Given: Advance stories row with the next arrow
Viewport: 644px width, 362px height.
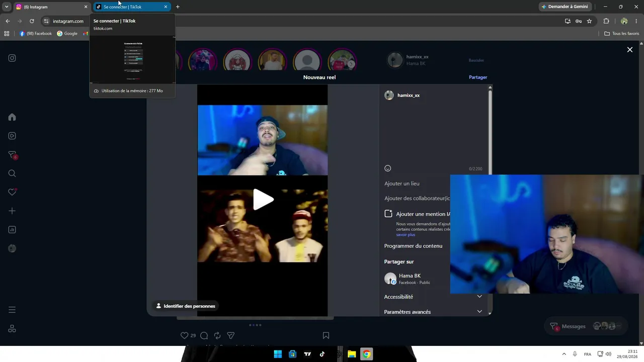Looking at the screenshot, I should [351, 63].
